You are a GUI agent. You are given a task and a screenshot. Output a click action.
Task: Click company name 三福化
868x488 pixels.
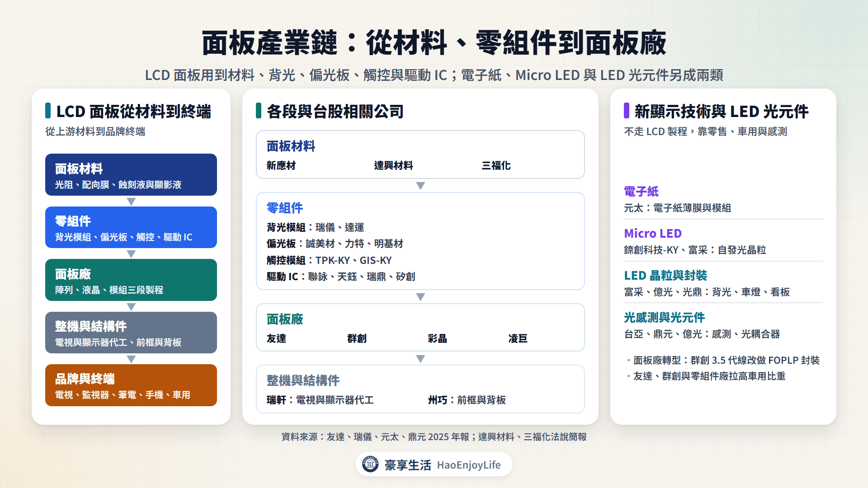coord(496,165)
